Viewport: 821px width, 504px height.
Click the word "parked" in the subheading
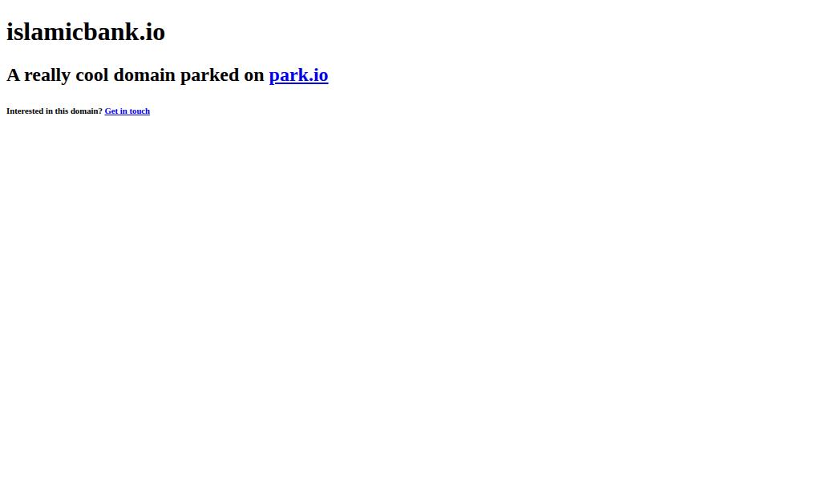click(209, 75)
